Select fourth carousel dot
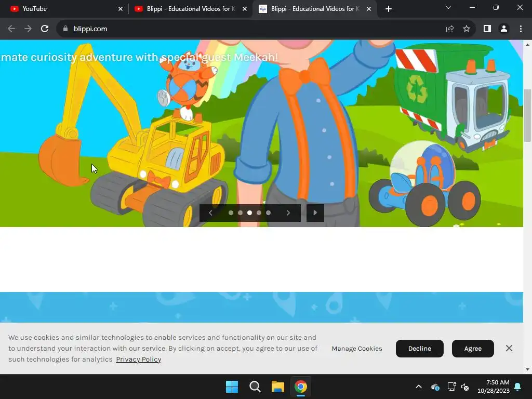This screenshot has width=532, height=399. point(259,212)
